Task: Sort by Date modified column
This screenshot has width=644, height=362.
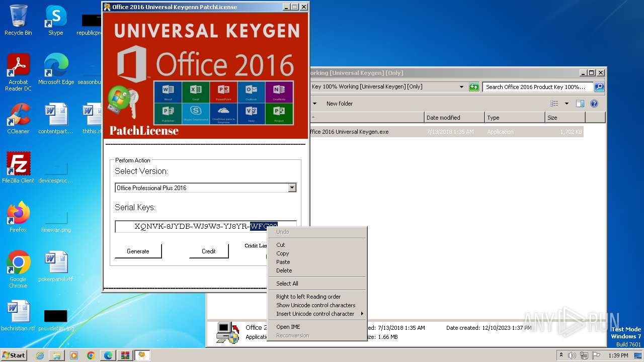Action: pyautogui.click(x=454, y=118)
